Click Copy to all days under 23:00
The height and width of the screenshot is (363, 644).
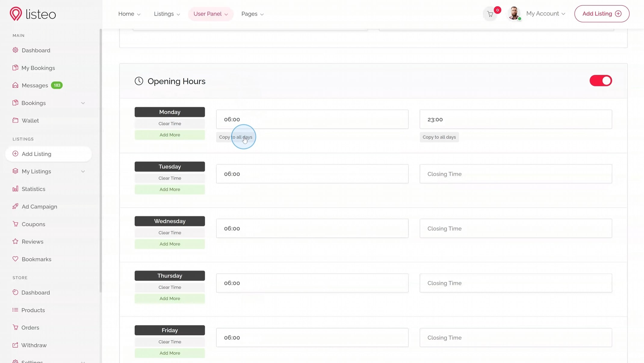coord(439,137)
